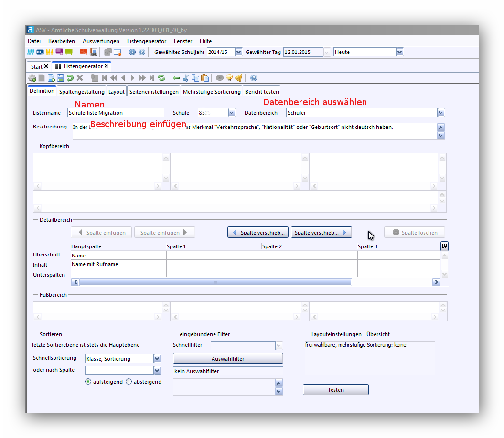Viewport: 504px width, 438px height.
Task: Click the kein Auswahlfilter field
Action: point(228,371)
